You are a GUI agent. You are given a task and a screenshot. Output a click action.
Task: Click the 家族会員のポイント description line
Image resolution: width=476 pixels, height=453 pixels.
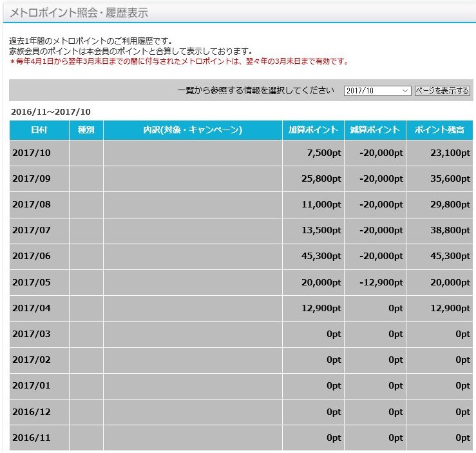131,51
